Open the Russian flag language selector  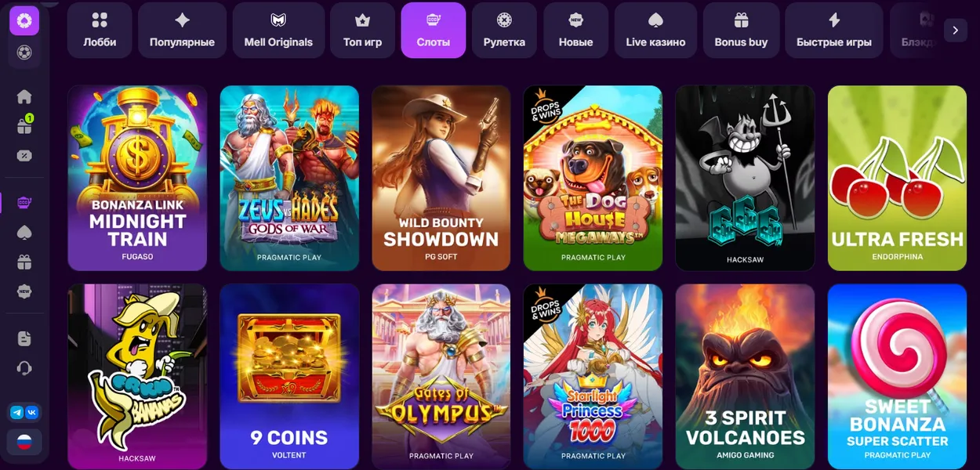click(x=24, y=442)
